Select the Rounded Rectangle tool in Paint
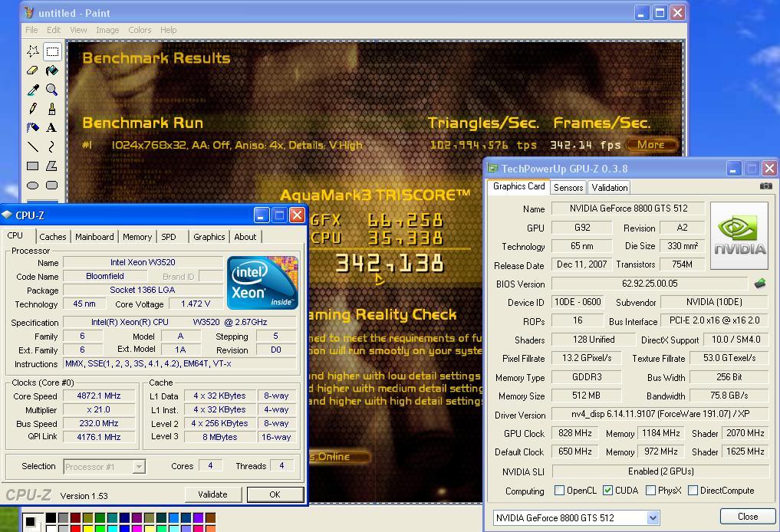 [x=51, y=186]
